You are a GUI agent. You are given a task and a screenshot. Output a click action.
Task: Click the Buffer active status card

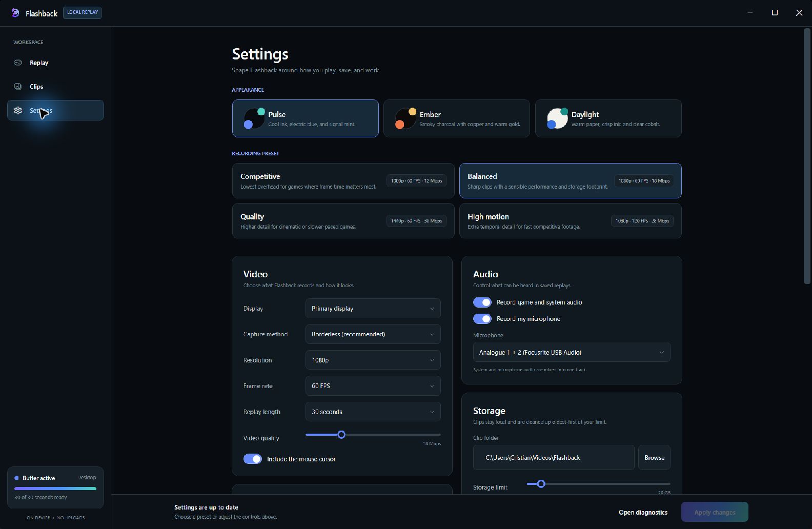click(55, 487)
